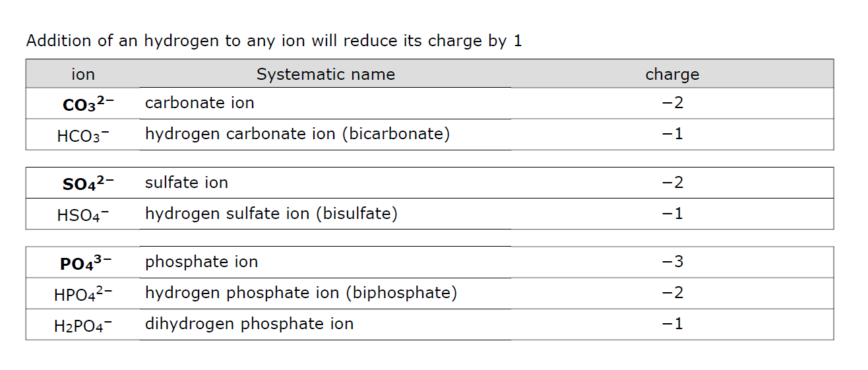Click the "carbonate ion" name cell
Image resolution: width=868 pixels, height=370 pixels.
200,104
